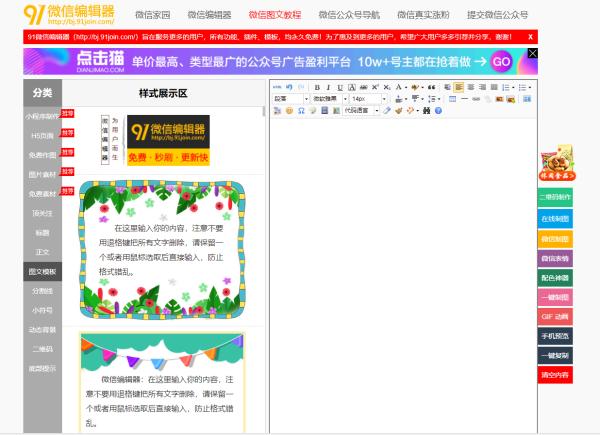The width and height of the screenshot is (600, 435).
Task: Justify text alignment
Action: tap(494, 87)
